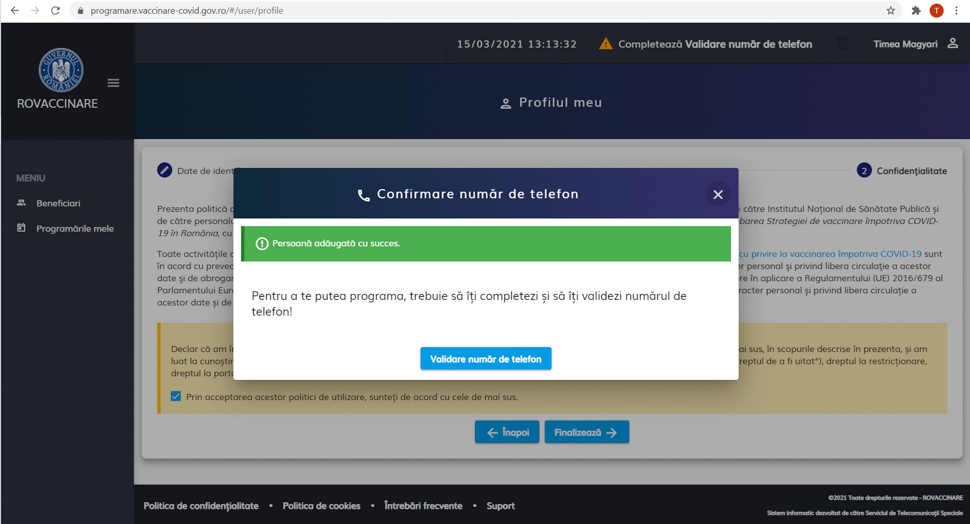
Task: Click the Suport footer link
Action: pos(500,506)
